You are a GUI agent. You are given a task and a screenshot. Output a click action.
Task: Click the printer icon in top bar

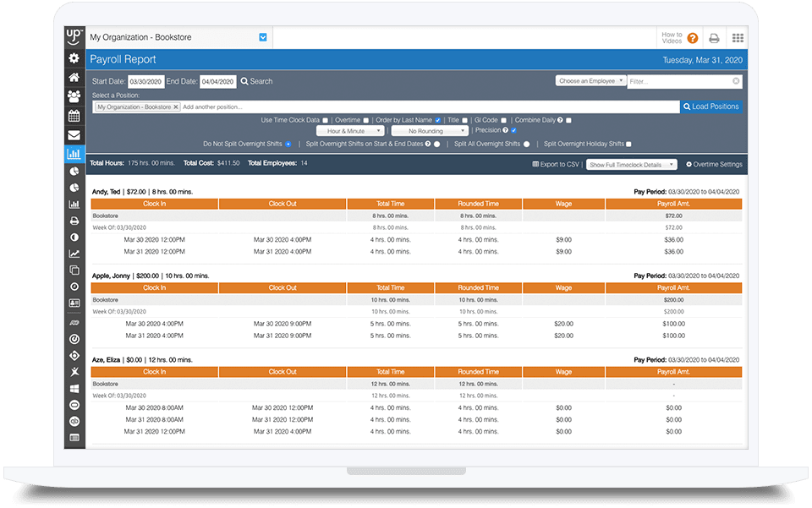[714, 38]
